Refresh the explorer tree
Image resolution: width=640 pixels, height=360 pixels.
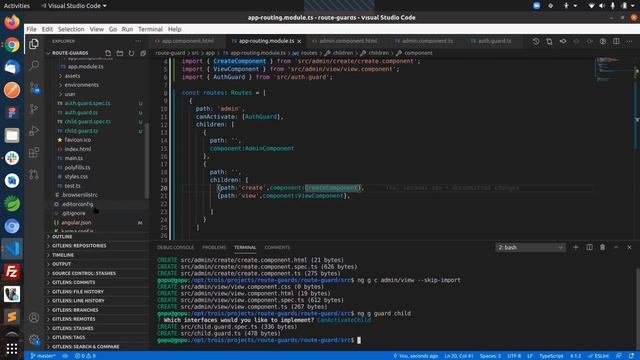[x=131, y=53]
